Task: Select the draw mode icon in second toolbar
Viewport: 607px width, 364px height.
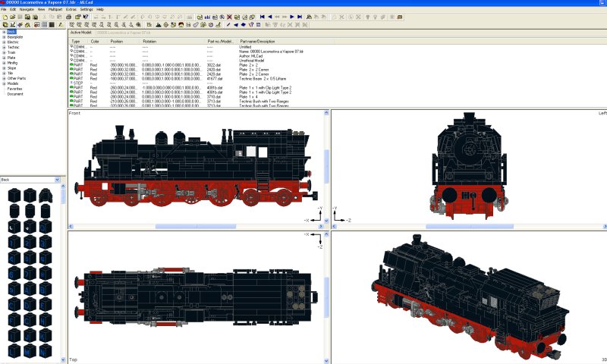Action: coord(61,24)
